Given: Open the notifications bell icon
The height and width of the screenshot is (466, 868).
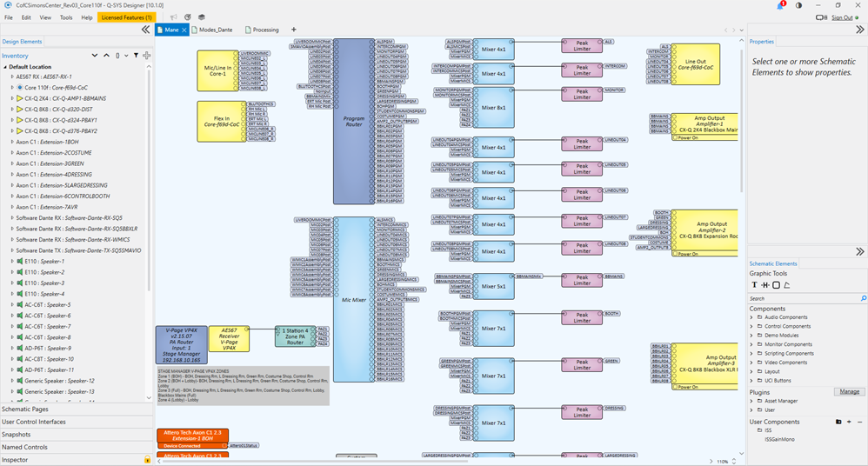Looking at the screenshot, I should (x=780, y=5).
